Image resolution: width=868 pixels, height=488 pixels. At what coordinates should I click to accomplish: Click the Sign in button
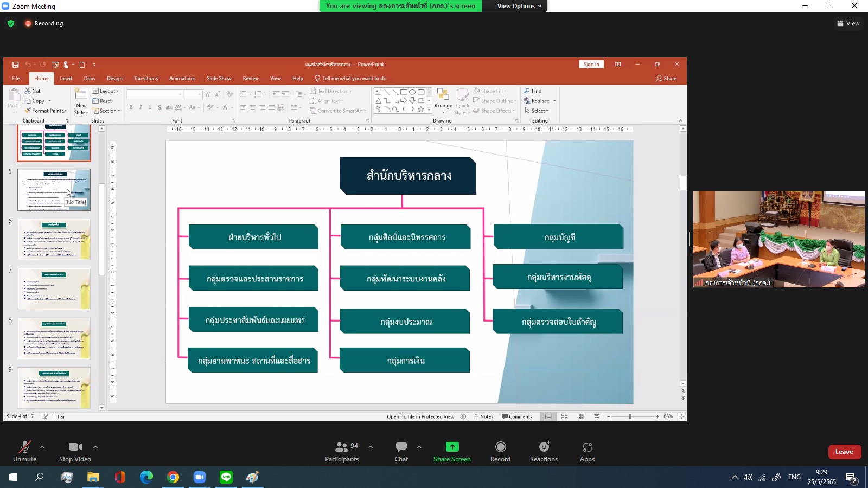(591, 65)
